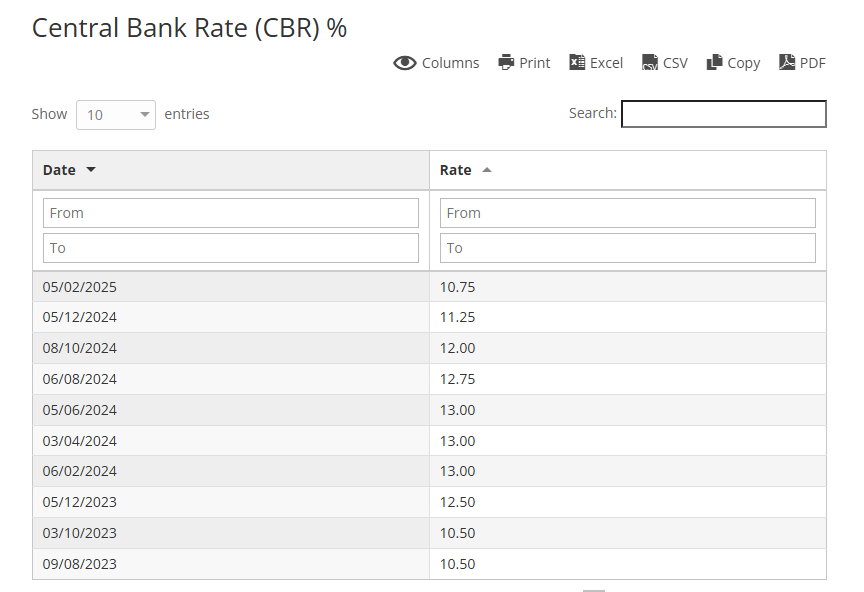Select rate cell in 03/04/2024 row
This screenshot has height=592, width=864.
(x=628, y=441)
